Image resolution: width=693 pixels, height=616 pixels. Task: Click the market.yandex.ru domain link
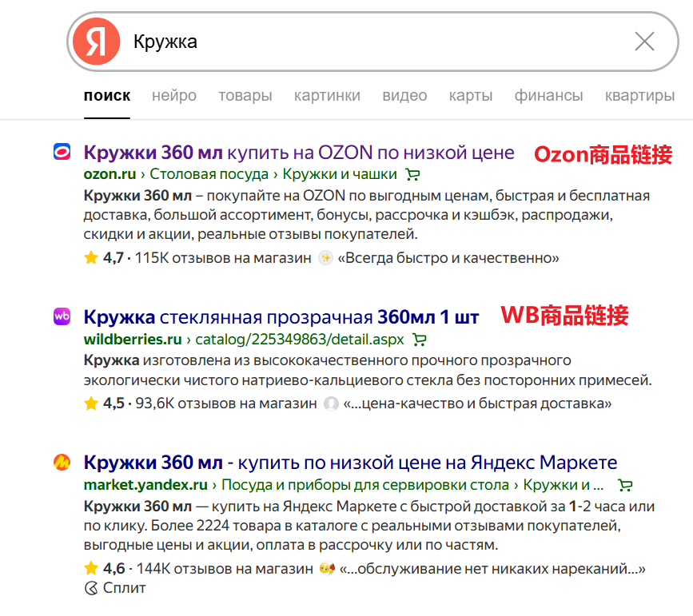(x=145, y=485)
